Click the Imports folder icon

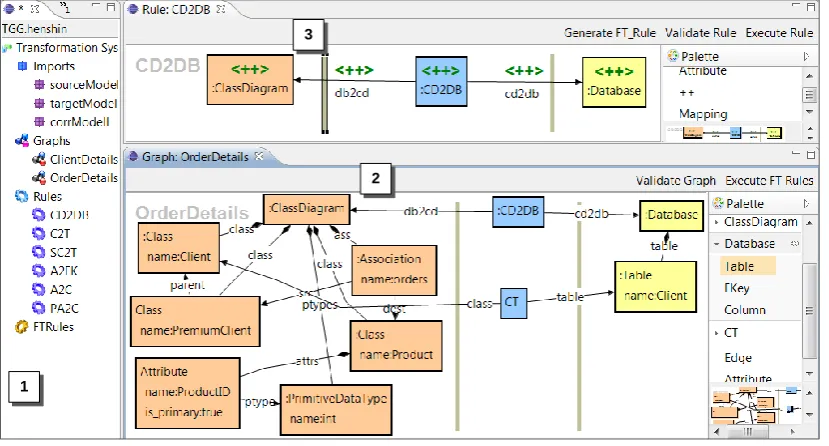pos(22,66)
